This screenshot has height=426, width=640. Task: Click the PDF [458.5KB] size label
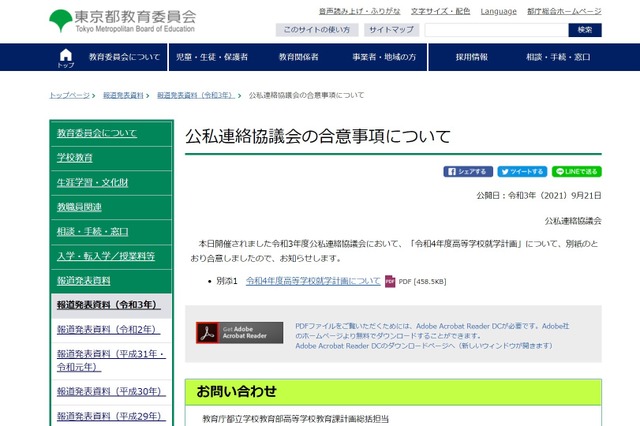pyautogui.click(x=422, y=282)
